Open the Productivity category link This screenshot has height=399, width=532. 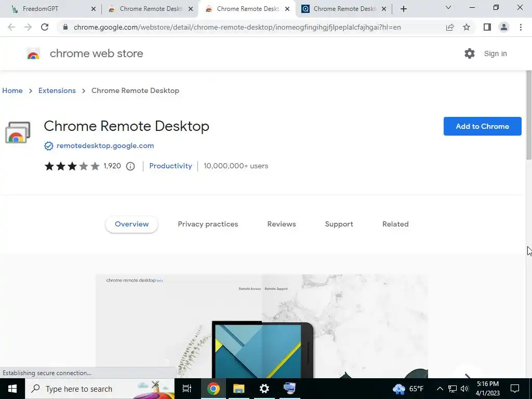tap(170, 166)
